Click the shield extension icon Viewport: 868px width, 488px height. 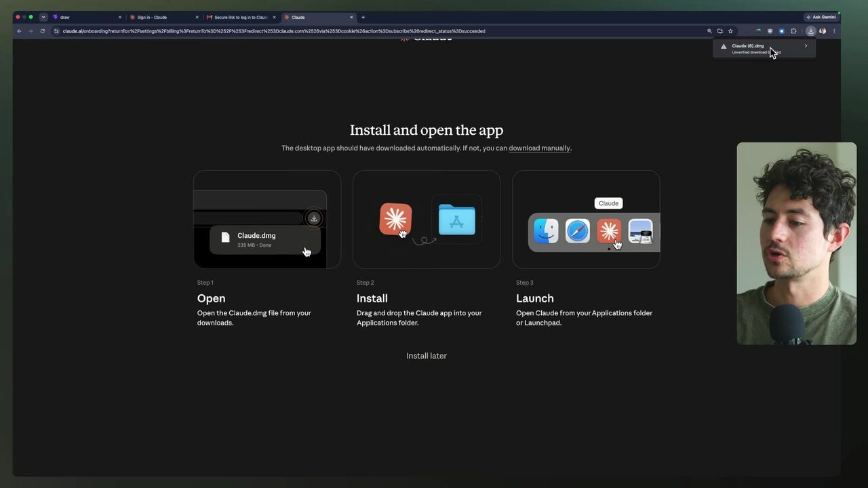point(770,31)
